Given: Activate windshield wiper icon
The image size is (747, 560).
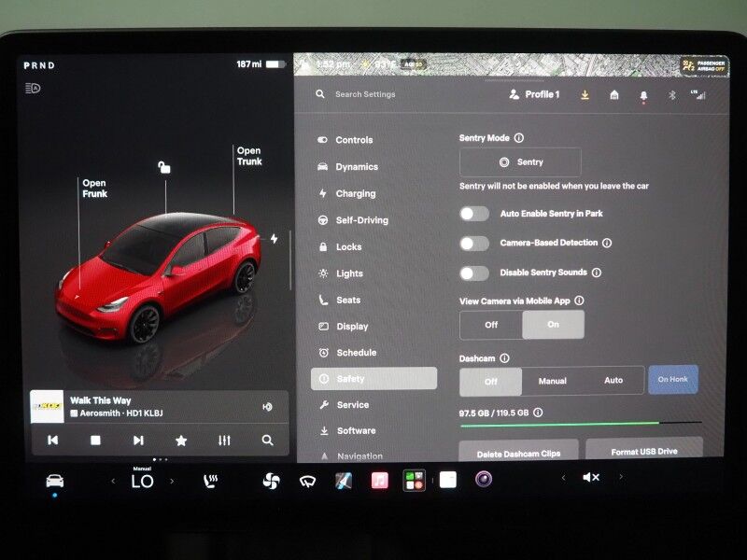Looking at the screenshot, I should click(x=307, y=482).
